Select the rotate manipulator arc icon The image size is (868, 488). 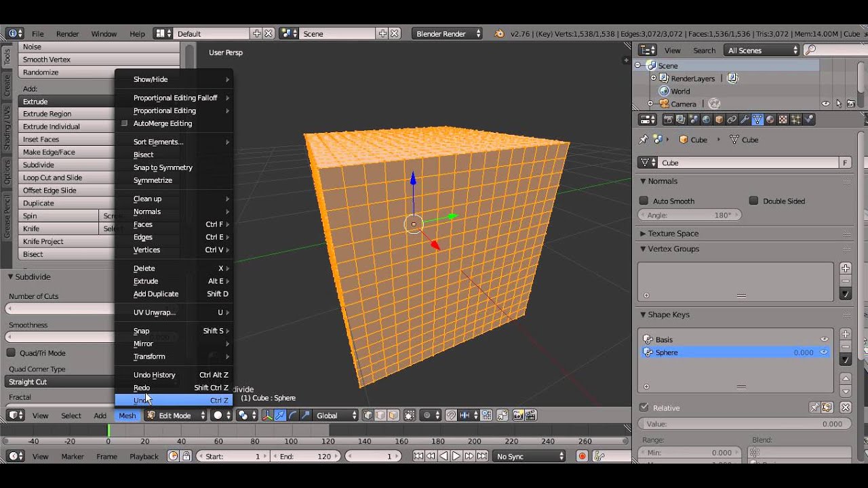(293, 415)
